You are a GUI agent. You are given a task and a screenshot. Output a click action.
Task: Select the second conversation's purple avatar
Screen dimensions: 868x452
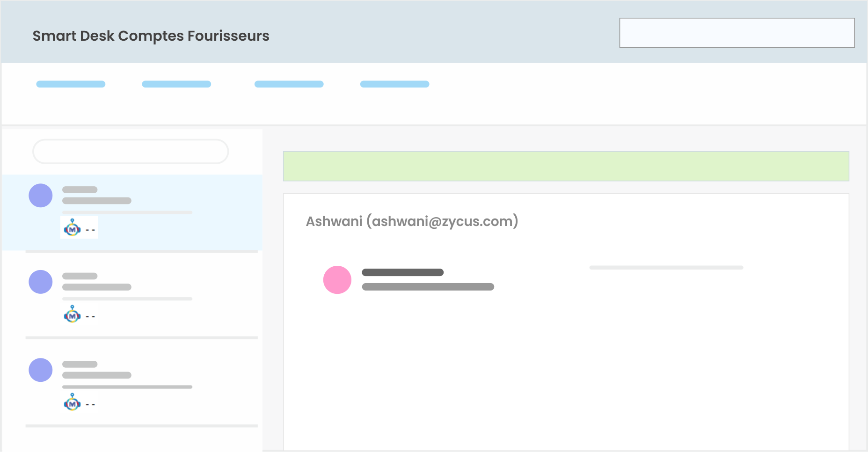click(41, 282)
